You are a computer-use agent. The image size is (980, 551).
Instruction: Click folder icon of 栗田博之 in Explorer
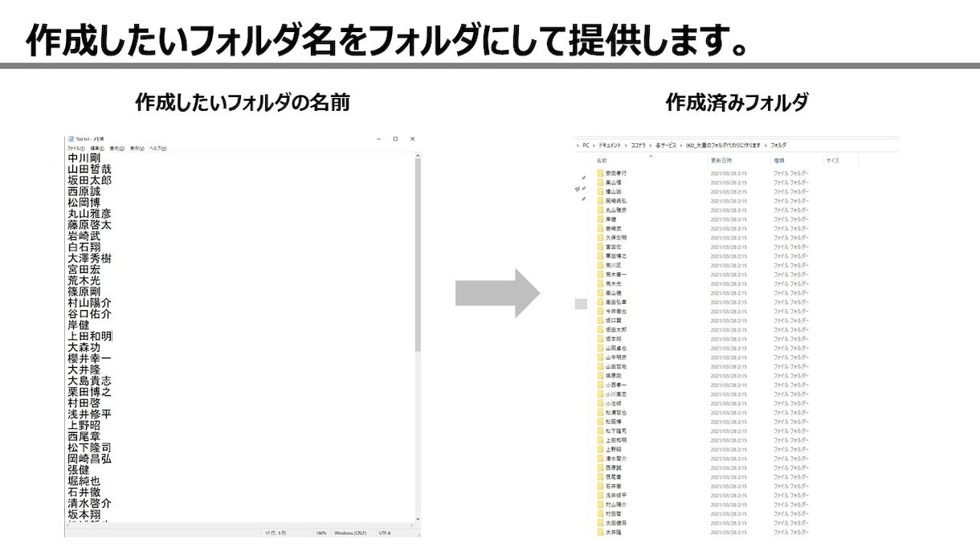coord(600,256)
